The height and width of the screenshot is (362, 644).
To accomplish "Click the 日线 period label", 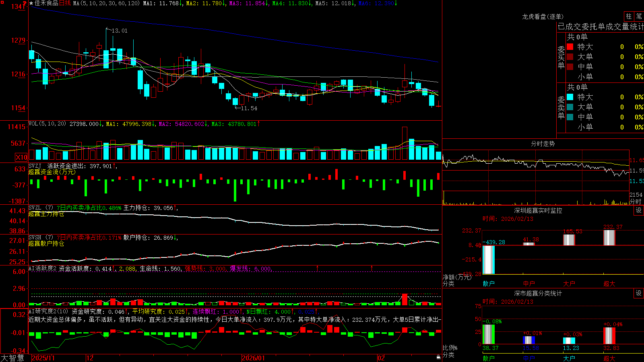I will click(x=65, y=3).
